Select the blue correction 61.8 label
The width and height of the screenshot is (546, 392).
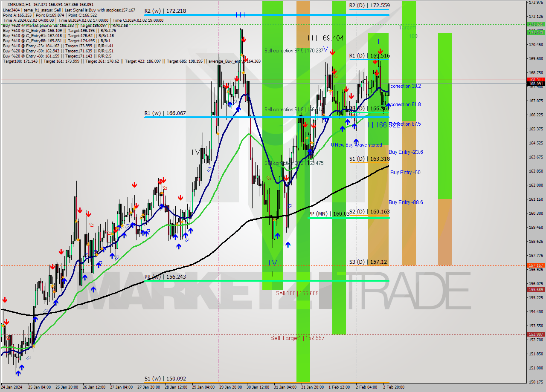click(406, 104)
